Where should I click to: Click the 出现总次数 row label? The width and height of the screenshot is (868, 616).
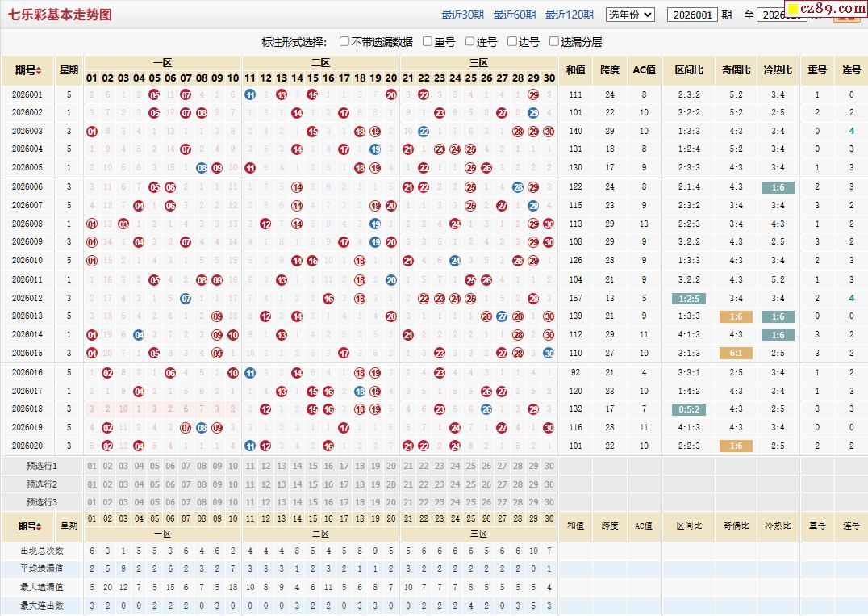(41, 551)
